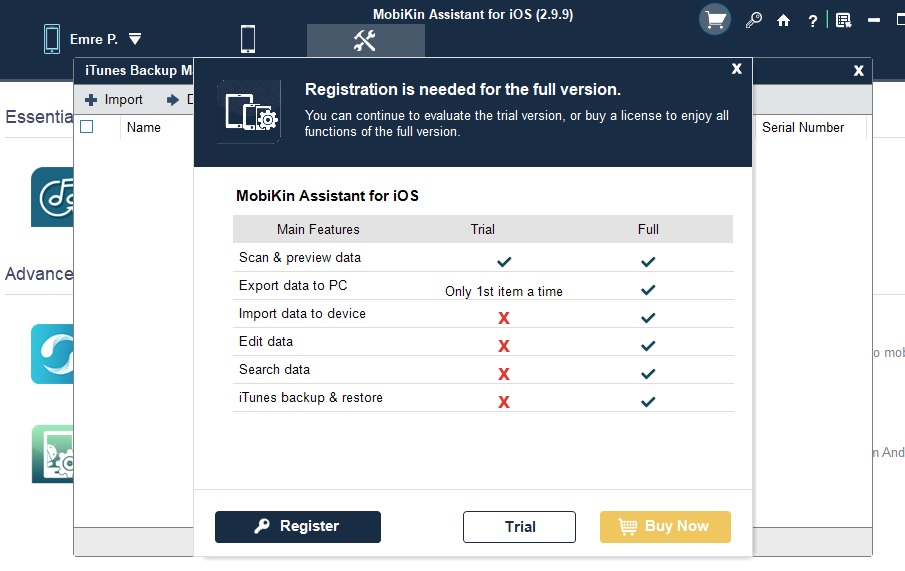Click 'iTunes backup & restore' feature text
This screenshot has width=905, height=571.
311,397
